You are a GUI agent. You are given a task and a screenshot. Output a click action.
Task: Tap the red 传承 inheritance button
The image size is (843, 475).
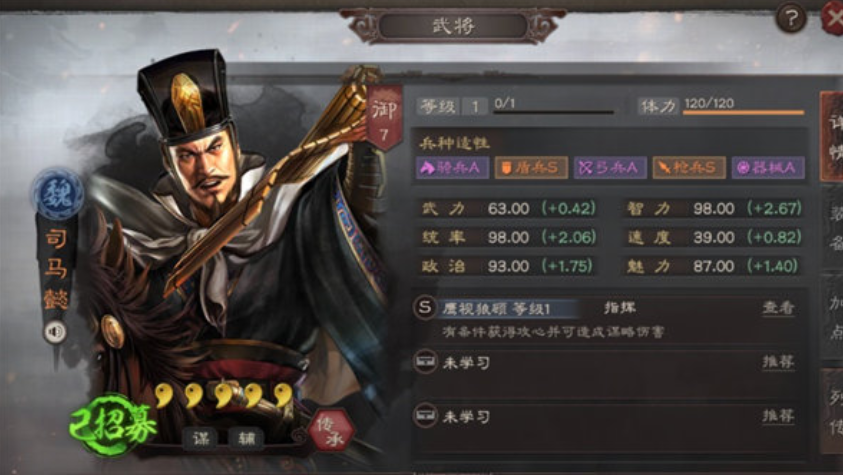click(x=331, y=431)
